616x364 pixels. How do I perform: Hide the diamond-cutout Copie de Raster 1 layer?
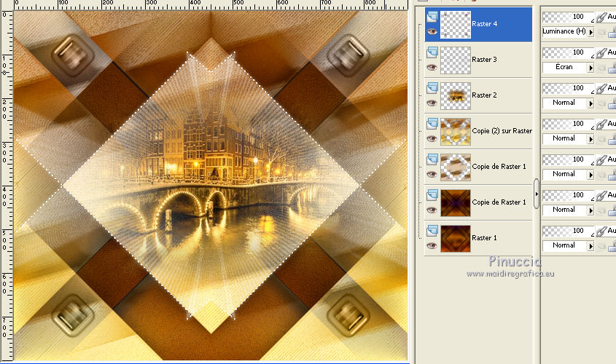tap(432, 175)
